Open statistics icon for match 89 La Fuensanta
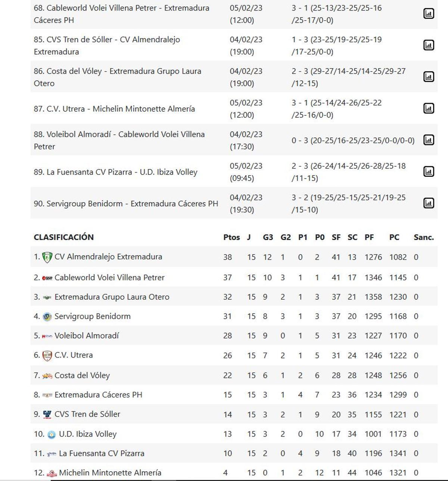 [x=428, y=172]
